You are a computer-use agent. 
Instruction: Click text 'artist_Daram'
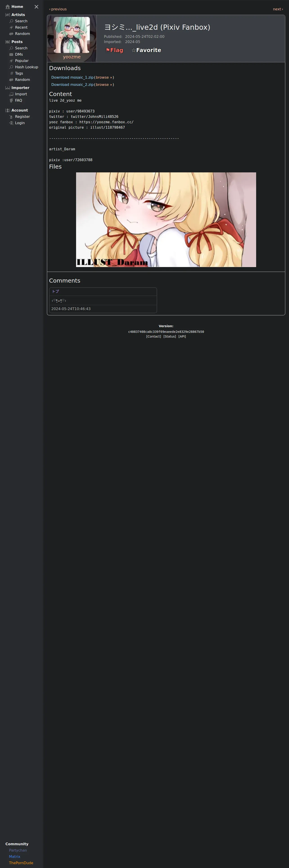click(62, 149)
